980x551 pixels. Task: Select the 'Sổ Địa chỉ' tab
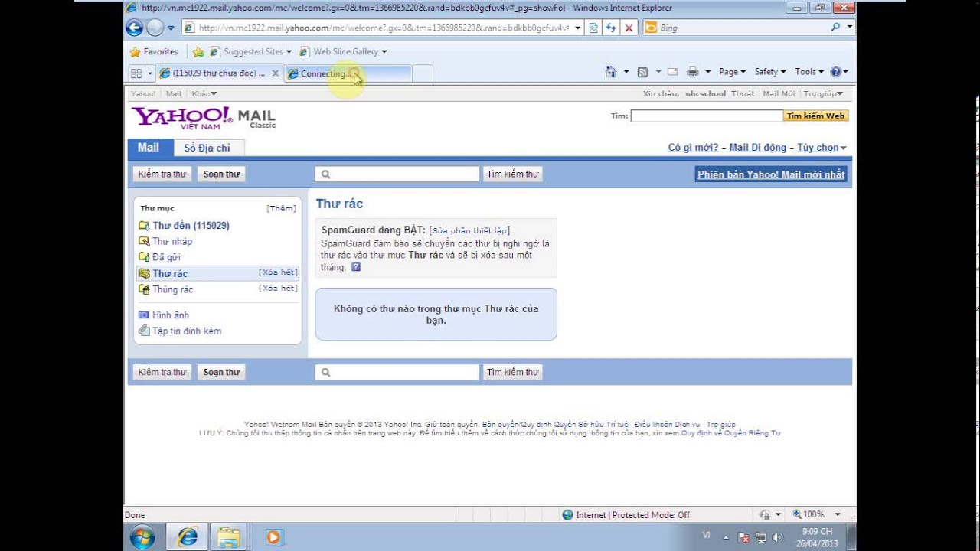207,148
